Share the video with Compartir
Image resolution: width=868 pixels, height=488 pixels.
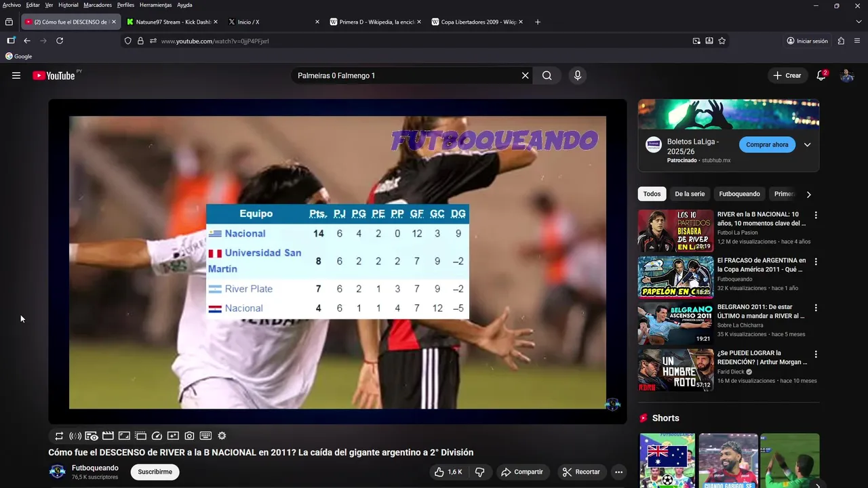[521, 472]
